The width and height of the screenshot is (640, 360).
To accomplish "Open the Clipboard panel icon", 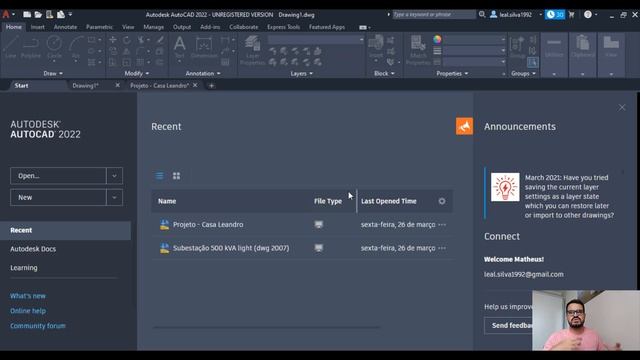I will coord(582,47).
